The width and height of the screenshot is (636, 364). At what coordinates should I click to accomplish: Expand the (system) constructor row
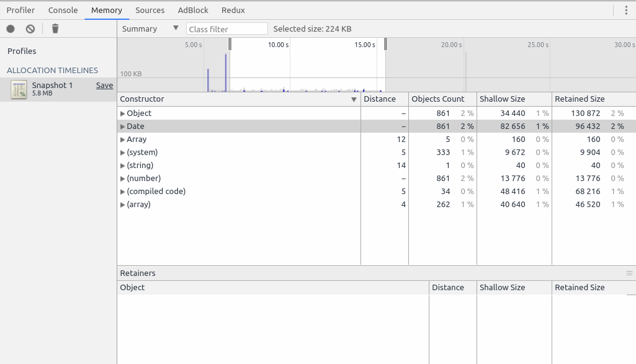click(x=123, y=153)
